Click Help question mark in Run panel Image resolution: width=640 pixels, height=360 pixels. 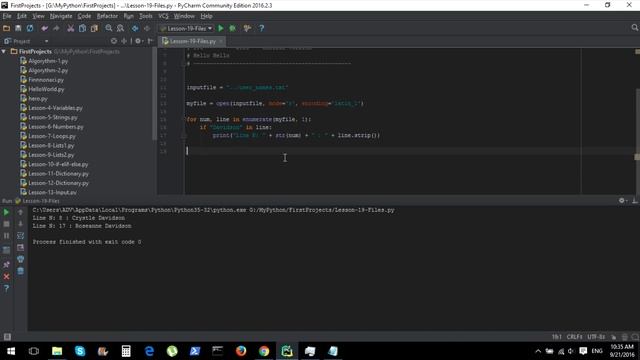pyautogui.click(x=7, y=288)
